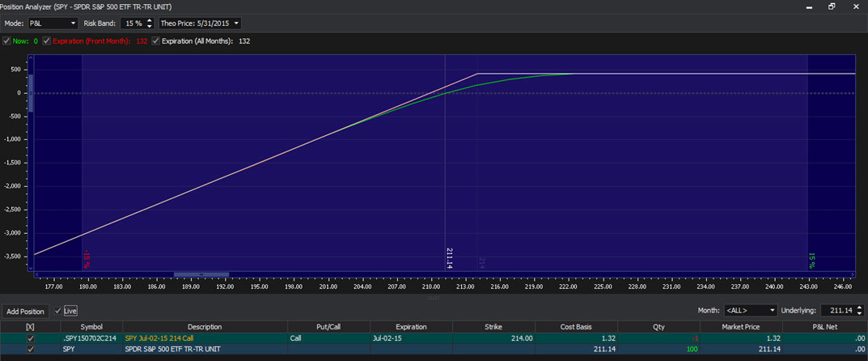Open the Month filter dropdown
Screen dimensions: 868x361
[750, 311]
